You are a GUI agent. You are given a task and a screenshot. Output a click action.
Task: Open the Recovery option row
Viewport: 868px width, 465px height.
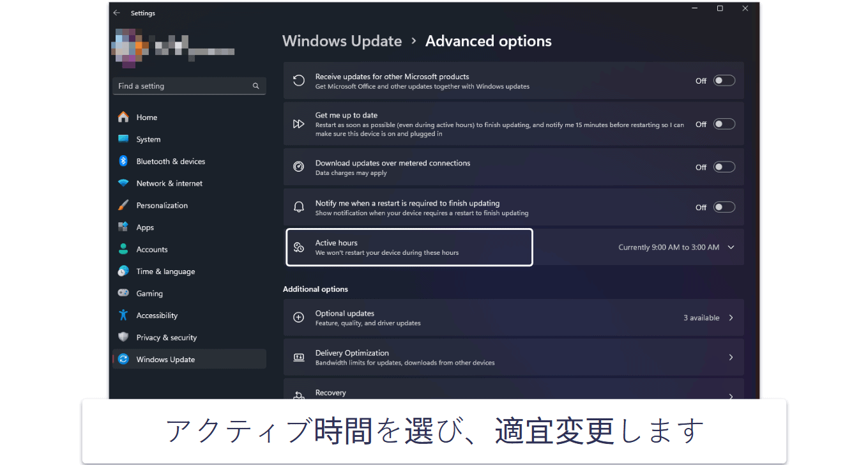[514, 390]
